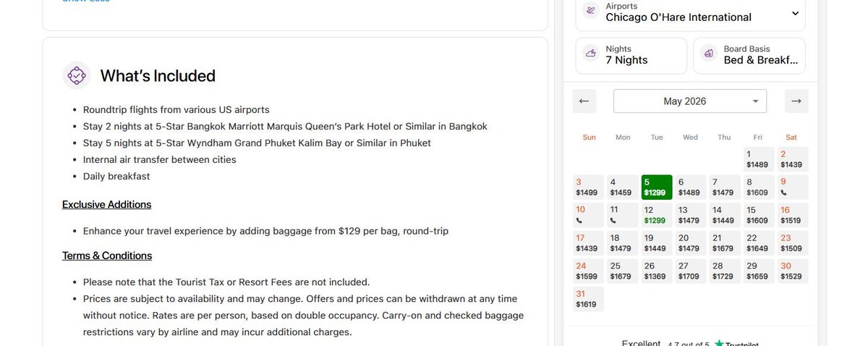Click the Terms & Conditions heading

(107, 256)
